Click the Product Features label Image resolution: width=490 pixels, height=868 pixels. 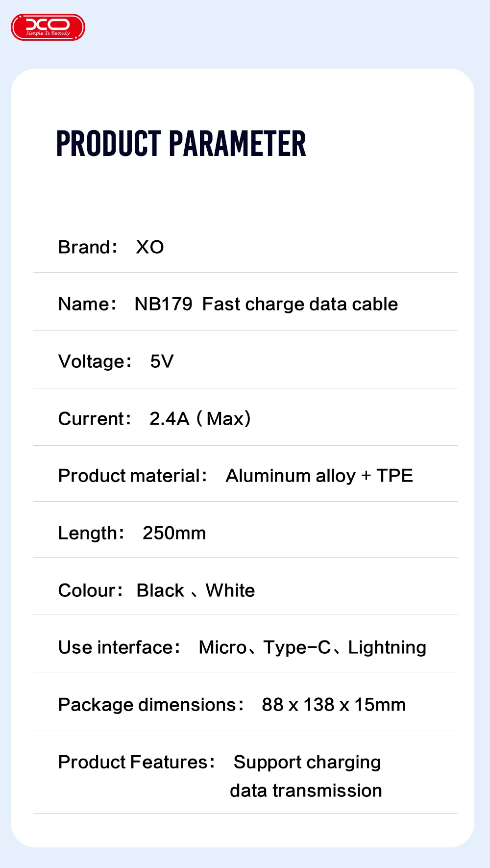[x=136, y=762]
